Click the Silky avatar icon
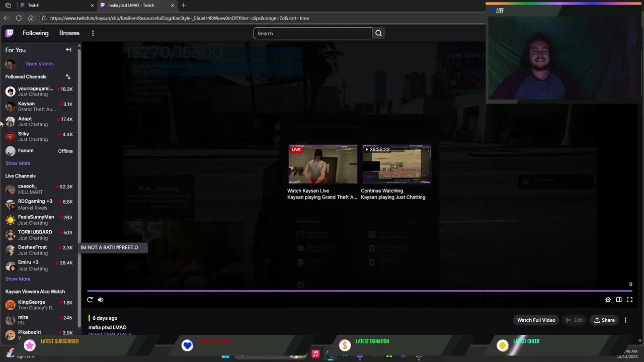 click(10, 137)
